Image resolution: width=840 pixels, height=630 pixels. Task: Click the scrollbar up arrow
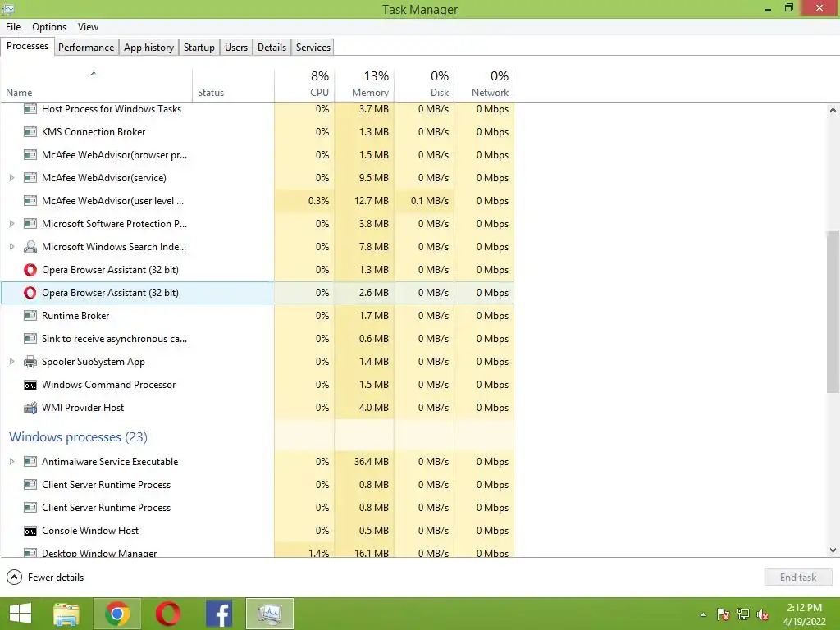pyautogui.click(x=833, y=110)
